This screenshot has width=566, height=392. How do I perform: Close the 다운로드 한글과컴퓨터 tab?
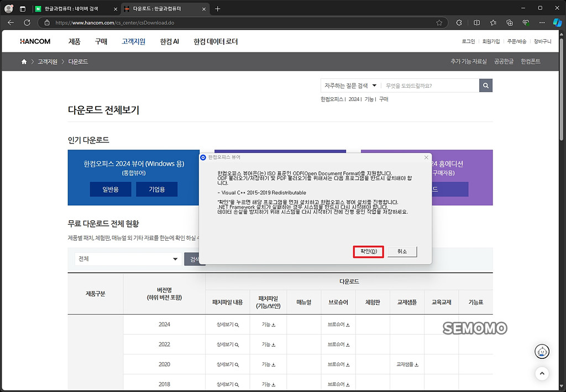tap(204, 9)
